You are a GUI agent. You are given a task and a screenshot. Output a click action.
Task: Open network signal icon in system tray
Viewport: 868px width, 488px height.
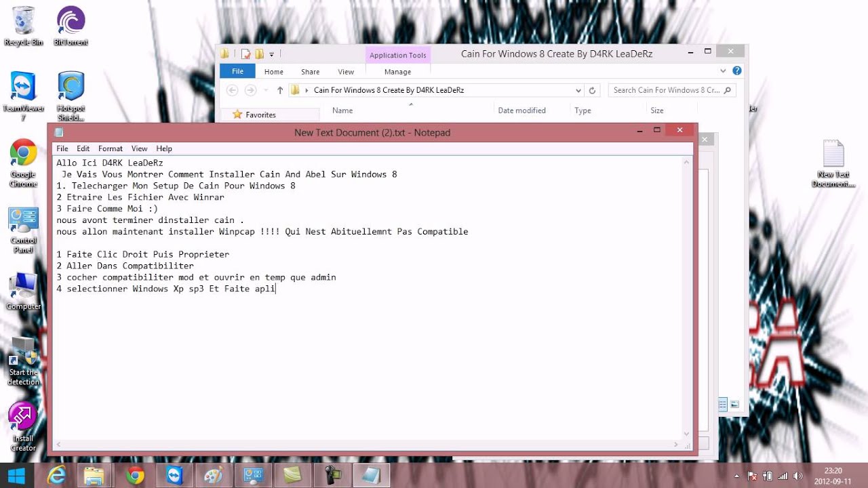(x=783, y=476)
